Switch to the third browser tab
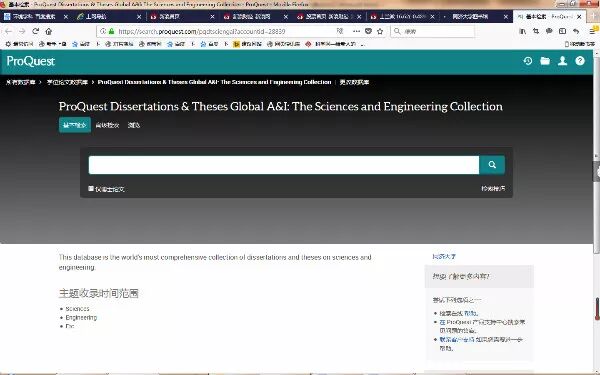 [x=183, y=17]
